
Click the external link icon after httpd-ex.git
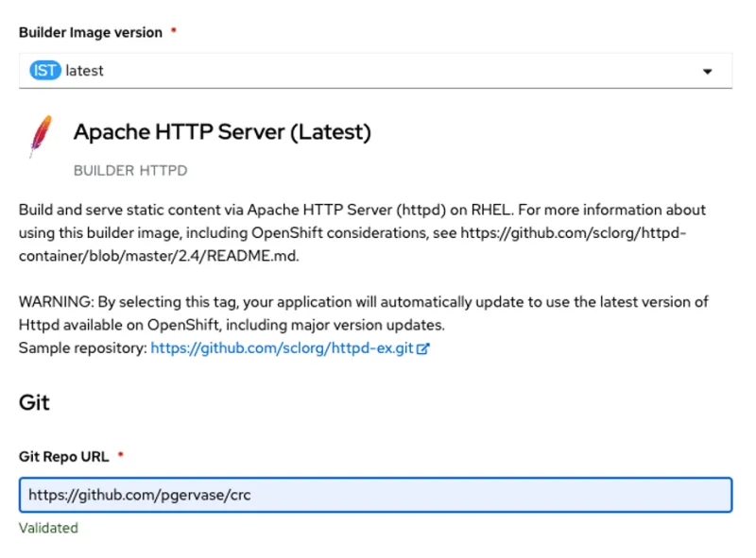[422, 347]
